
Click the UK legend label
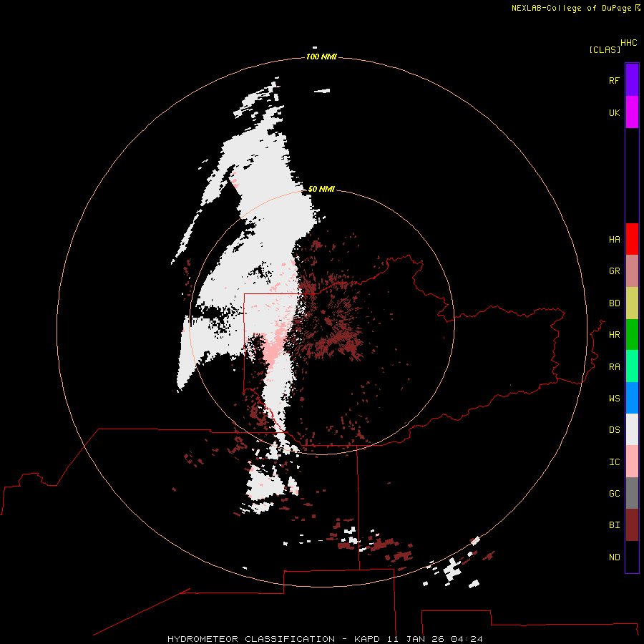(615, 113)
